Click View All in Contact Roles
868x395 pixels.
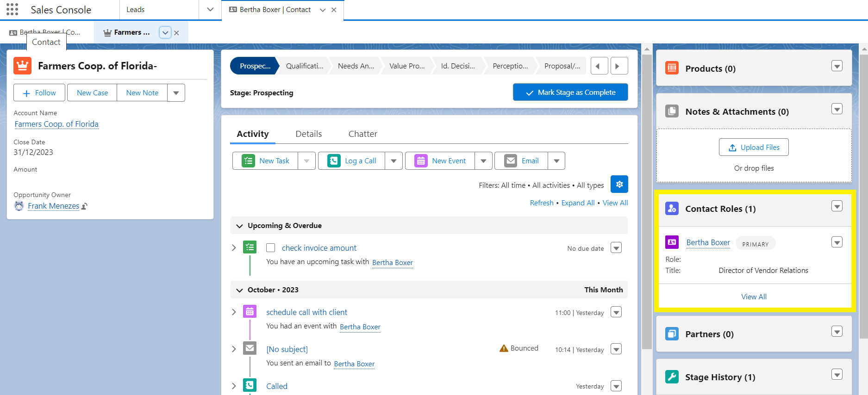[x=754, y=296]
